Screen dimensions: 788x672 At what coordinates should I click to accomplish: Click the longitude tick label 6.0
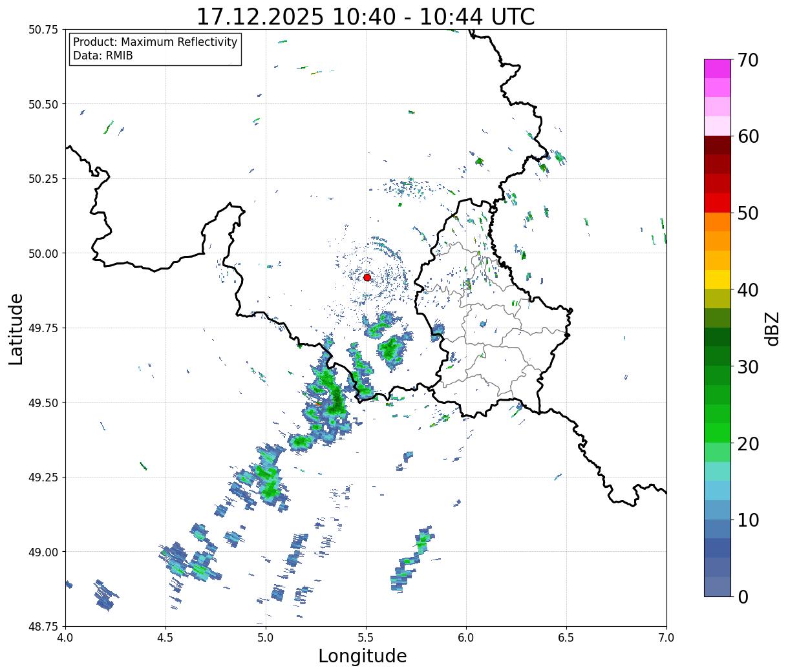coord(466,638)
